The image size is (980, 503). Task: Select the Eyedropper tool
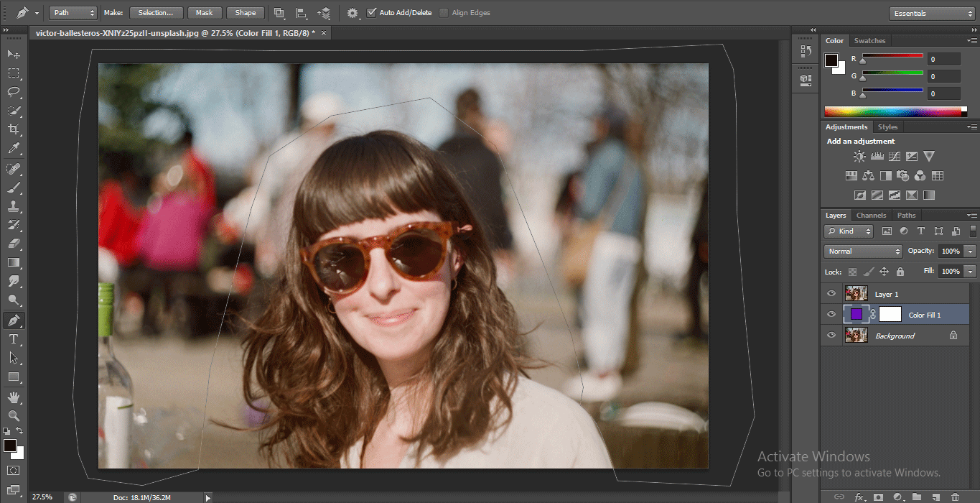14,149
